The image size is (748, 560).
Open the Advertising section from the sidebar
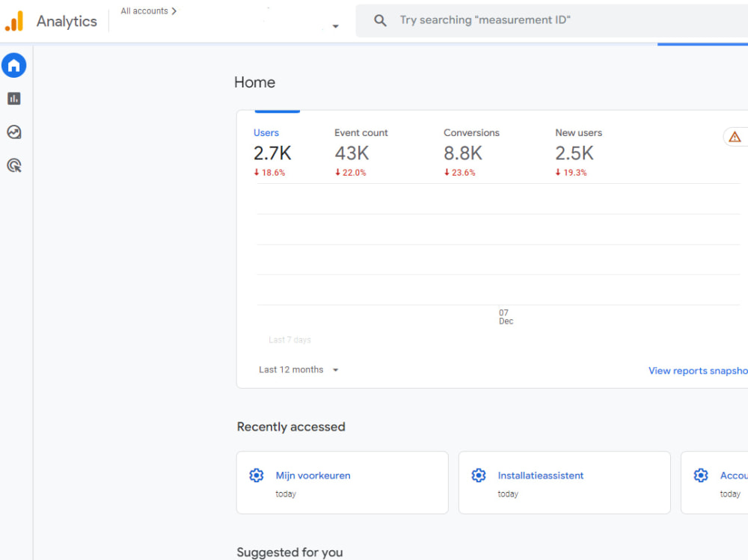[13, 165]
